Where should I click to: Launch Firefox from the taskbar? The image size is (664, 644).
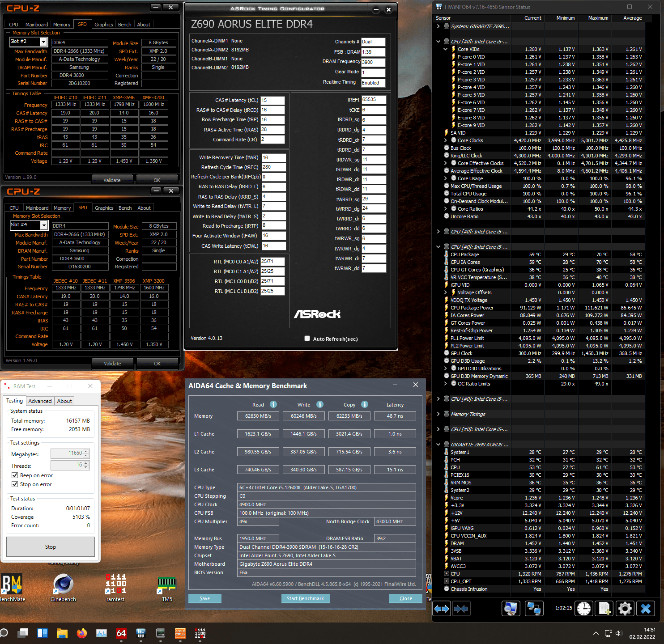click(x=82, y=633)
